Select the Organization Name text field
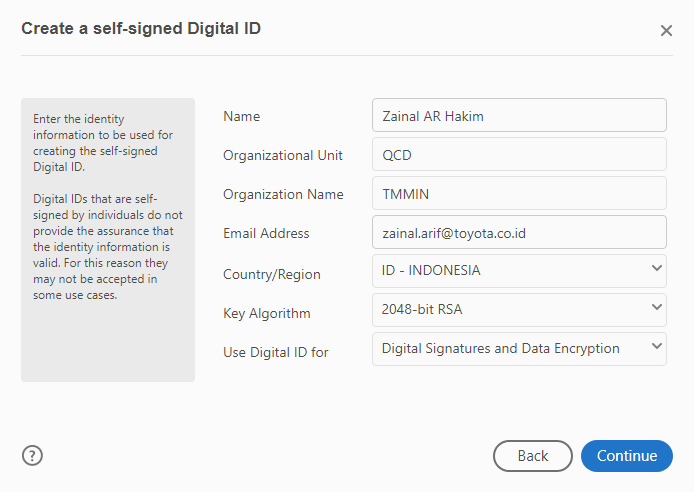694x492 pixels. click(x=518, y=193)
